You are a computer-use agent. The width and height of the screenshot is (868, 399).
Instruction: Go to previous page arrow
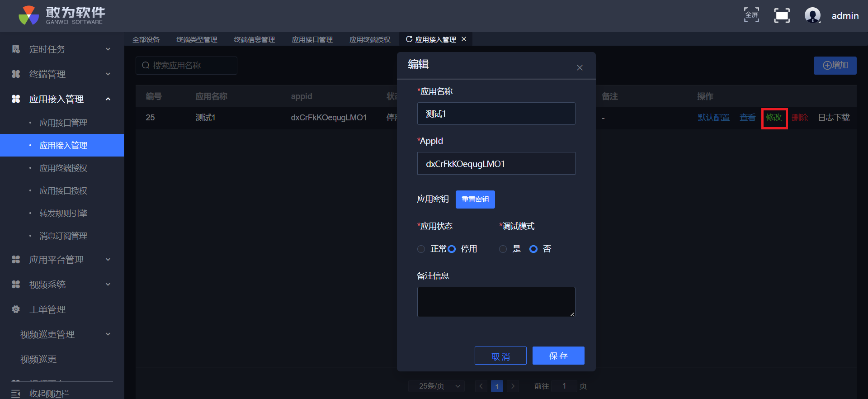click(481, 386)
